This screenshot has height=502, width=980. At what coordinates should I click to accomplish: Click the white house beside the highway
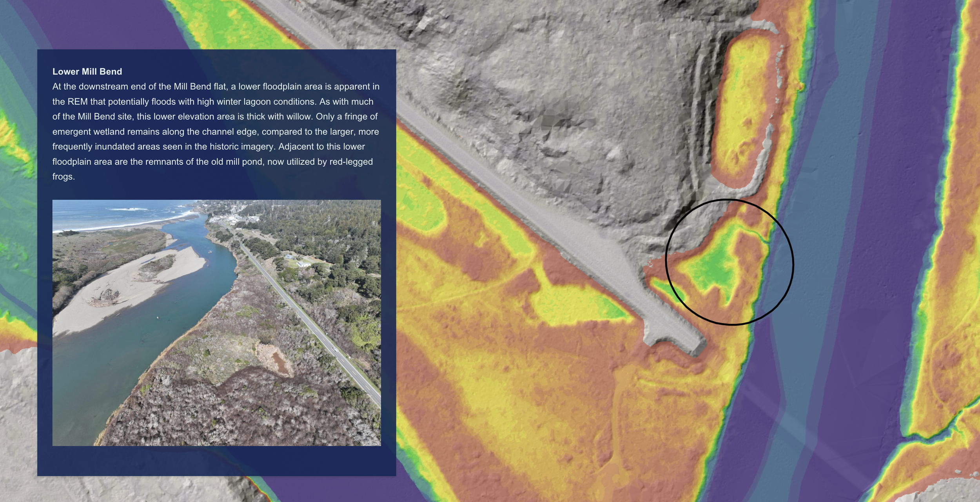click(303, 264)
